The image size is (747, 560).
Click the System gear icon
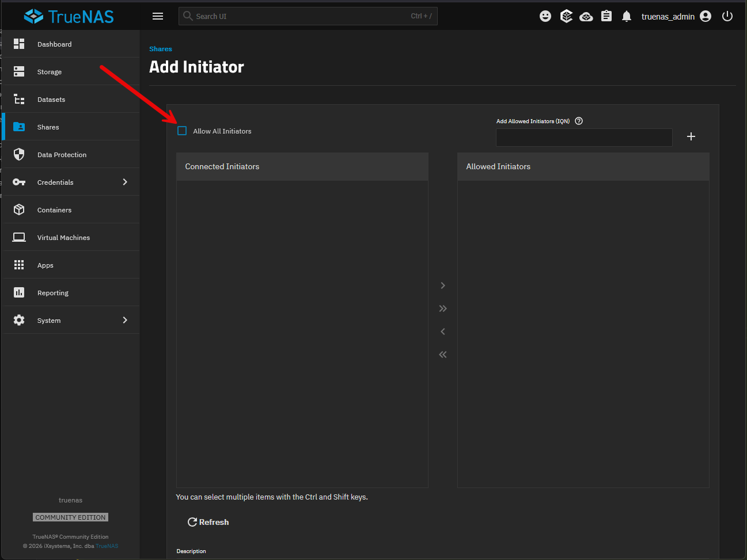click(x=19, y=320)
